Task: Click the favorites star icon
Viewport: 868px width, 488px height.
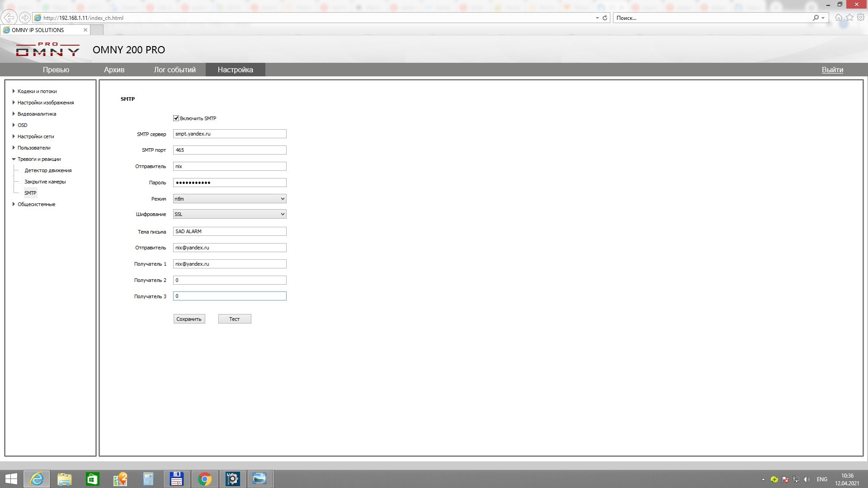Action: point(850,18)
